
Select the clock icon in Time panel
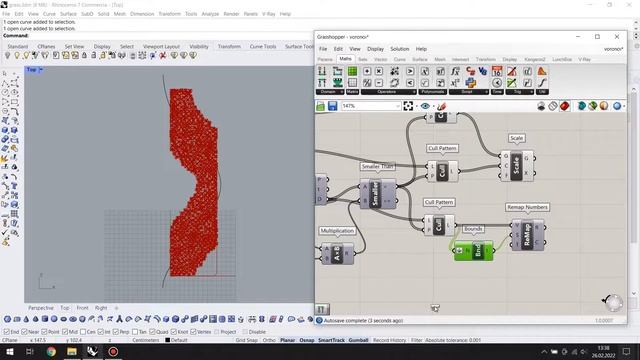tap(497, 82)
